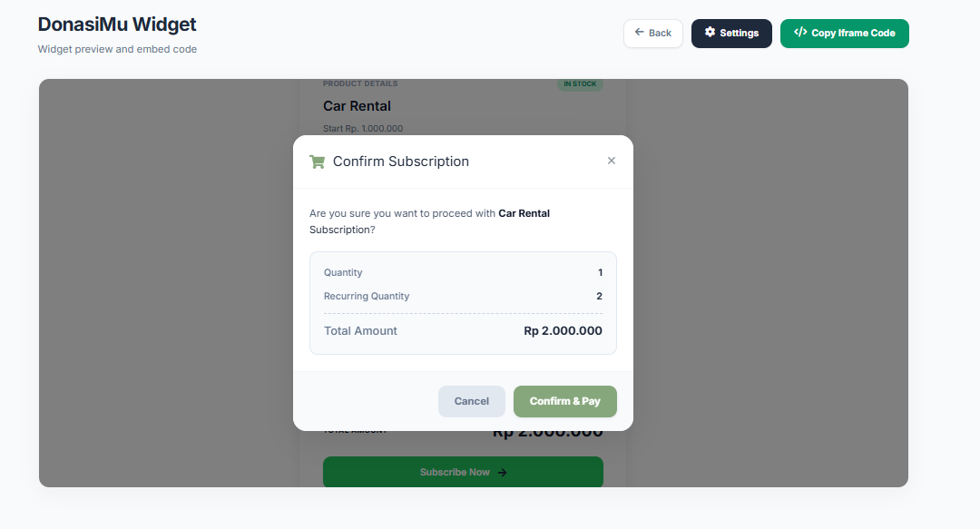Screen dimensions: 980x529
Task: Click the arrow icon on Subscribe Now
Action: pyautogui.click(x=505, y=472)
